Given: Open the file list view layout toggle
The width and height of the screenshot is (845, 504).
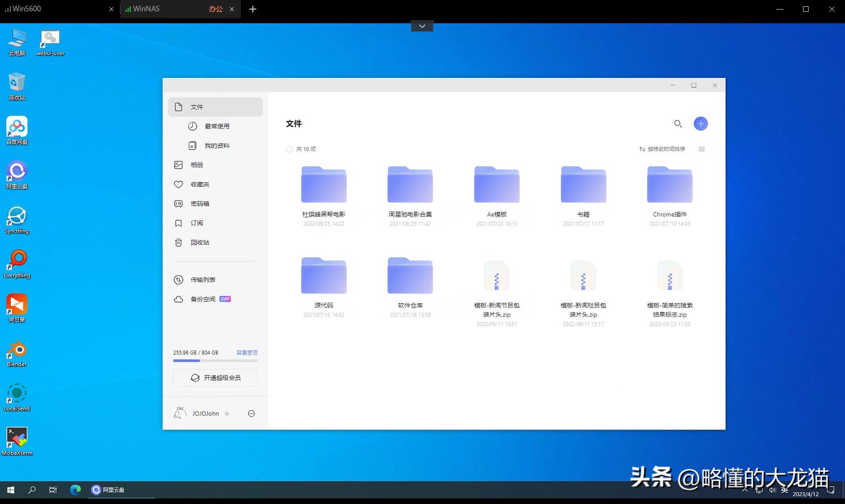Looking at the screenshot, I should 702,149.
